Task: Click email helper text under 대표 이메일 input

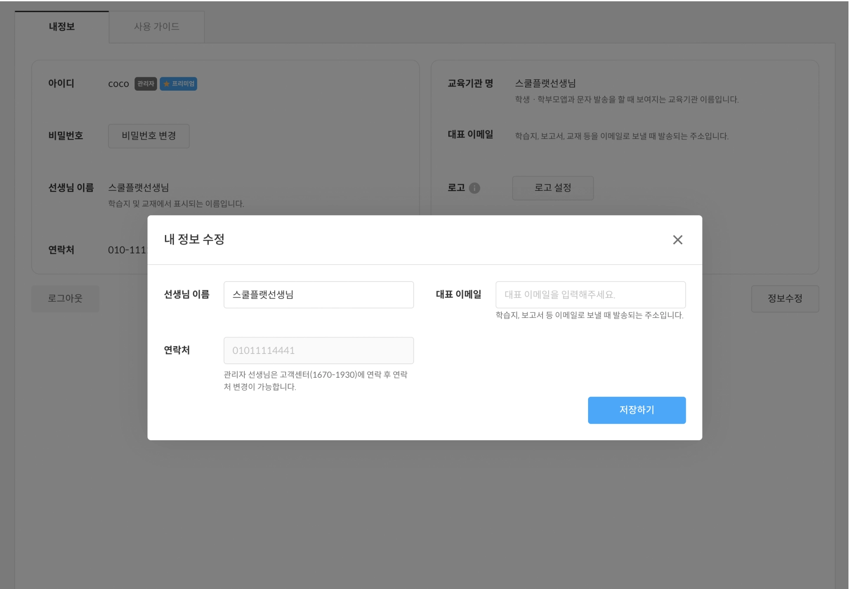Action: pos(589,315)
